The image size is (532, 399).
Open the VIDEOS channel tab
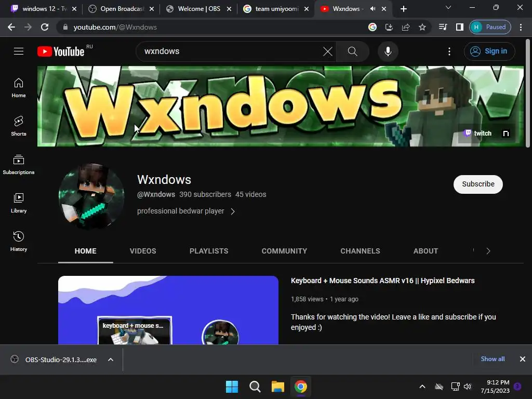143,251
